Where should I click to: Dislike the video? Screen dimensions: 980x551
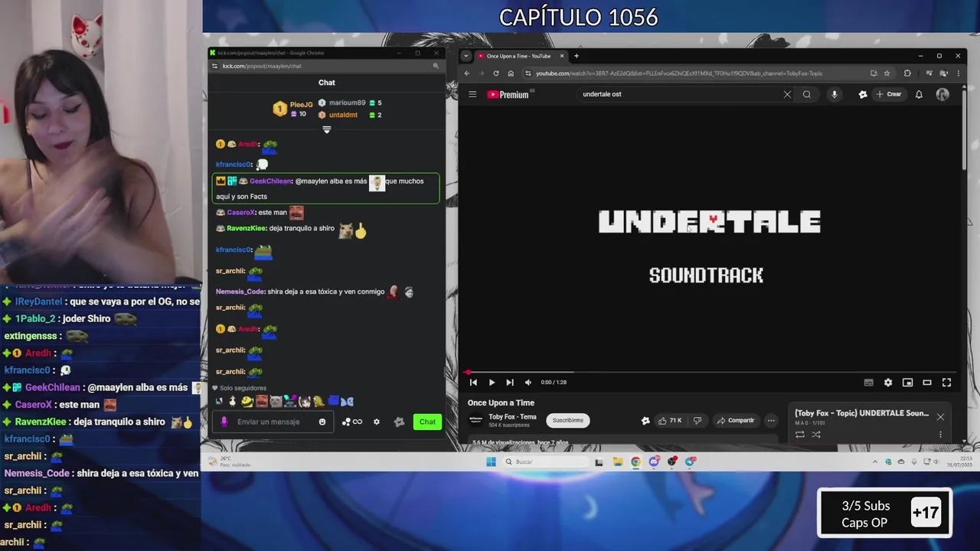point(697,420)
